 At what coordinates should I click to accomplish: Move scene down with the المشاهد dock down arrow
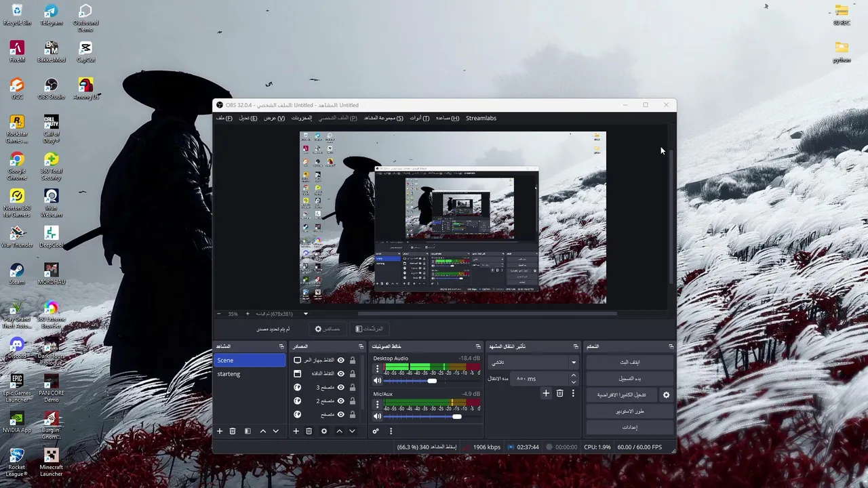[x=275, y=431]
